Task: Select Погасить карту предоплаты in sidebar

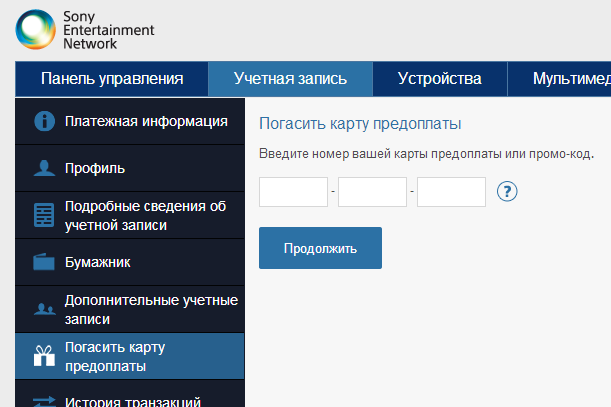Action: pos(130,356)
